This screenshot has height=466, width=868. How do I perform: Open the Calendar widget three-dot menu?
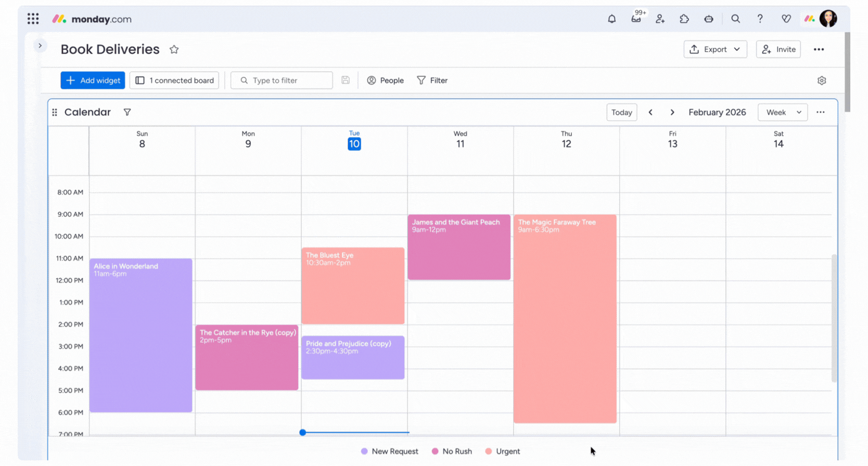[821, 112]
